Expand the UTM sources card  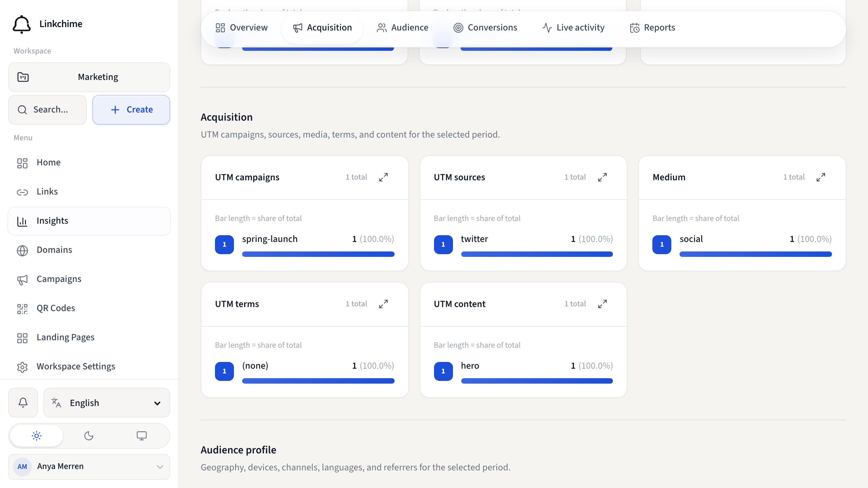pos(603,178)
